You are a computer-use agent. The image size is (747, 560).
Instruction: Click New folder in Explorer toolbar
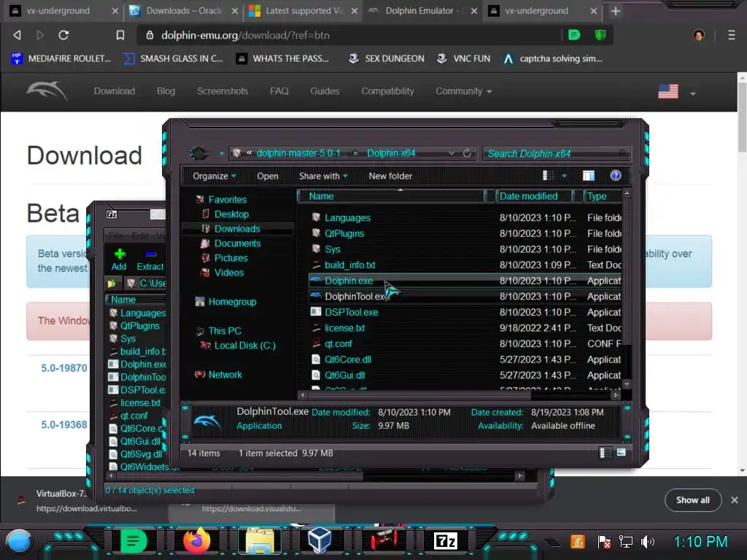pos(390,176)
